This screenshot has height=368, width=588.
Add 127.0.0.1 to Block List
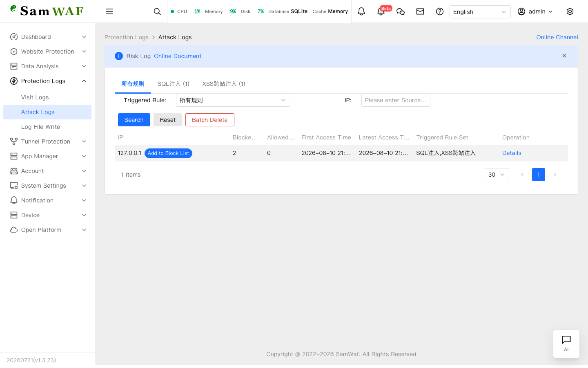[168, 153]
